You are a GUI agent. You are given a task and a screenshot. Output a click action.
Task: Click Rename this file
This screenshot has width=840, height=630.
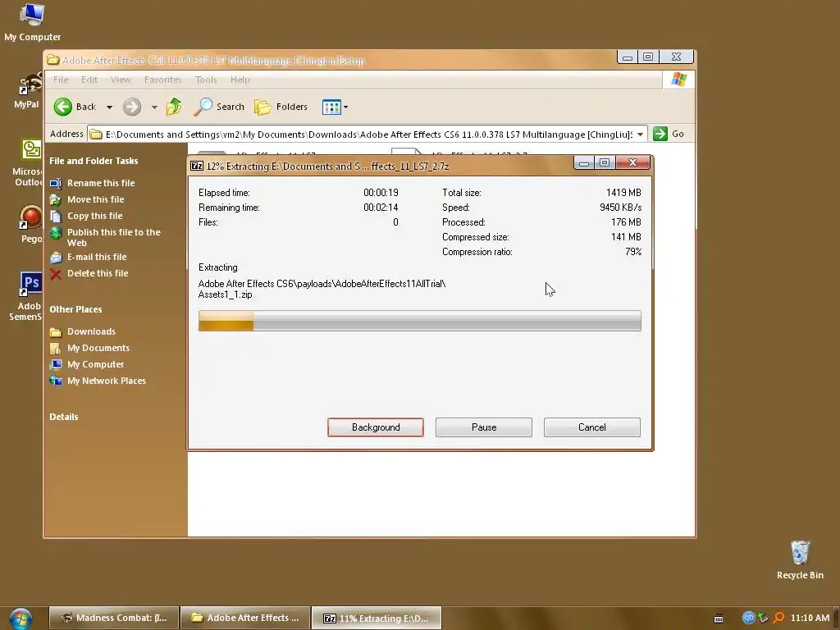coord(101,183)
